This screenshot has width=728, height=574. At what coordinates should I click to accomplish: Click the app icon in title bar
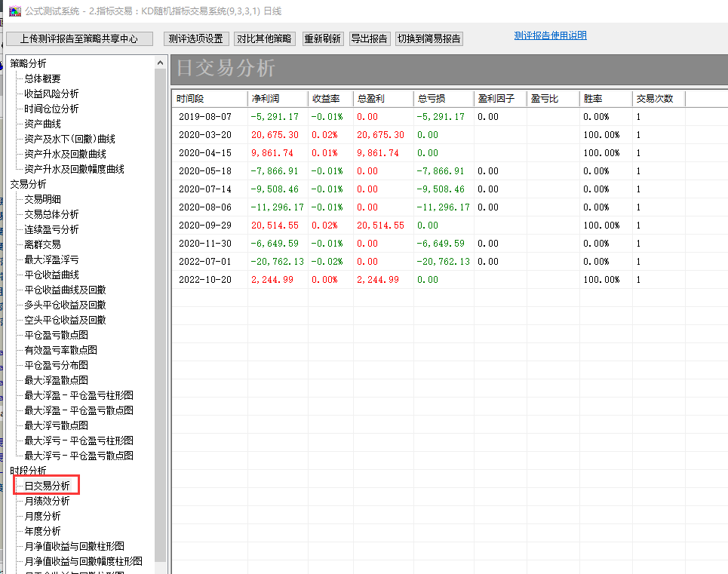14,11
